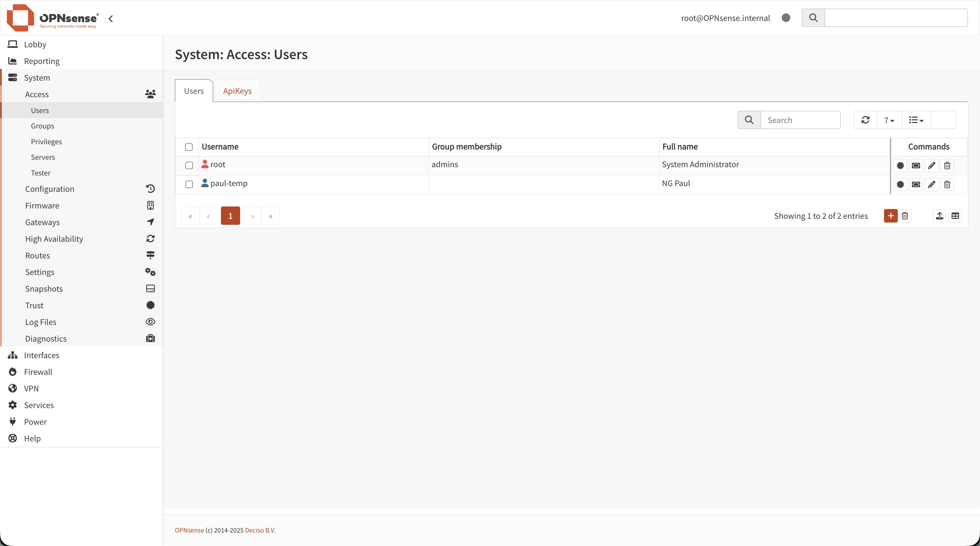Click the API key ticket icon for paul-temp
The width and height of the screenshot is (980, 546).
pos(916,185)
